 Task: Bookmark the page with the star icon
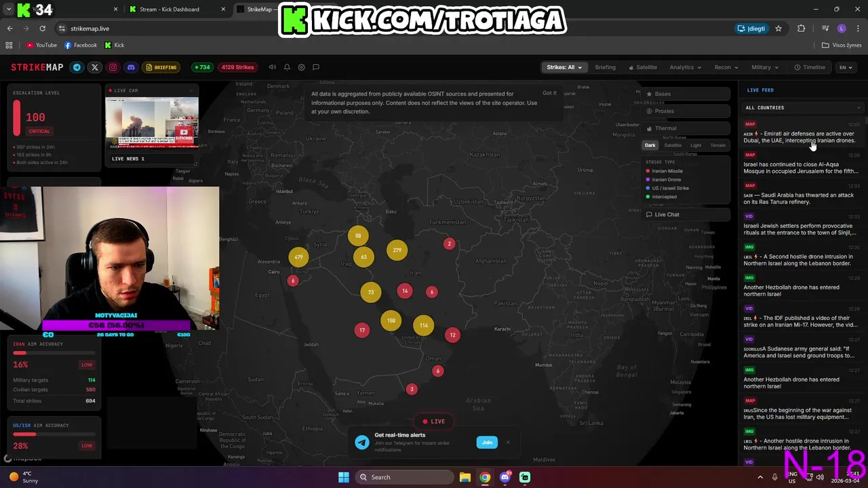778,28
